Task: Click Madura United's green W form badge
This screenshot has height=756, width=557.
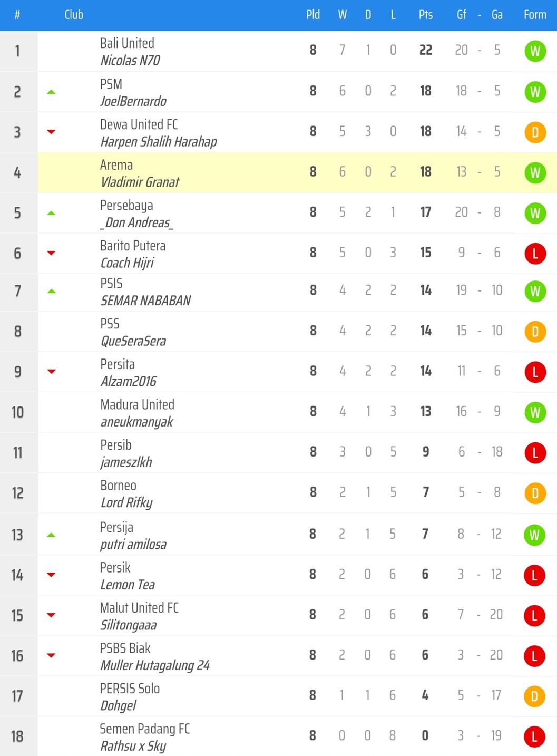Action: [x=535, y=412]
